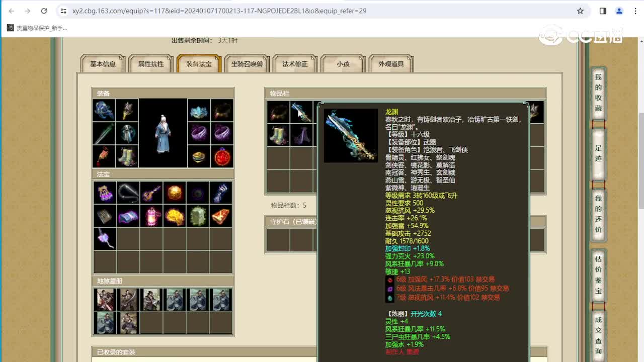Select the orange wedge magic treasure icon
Viewport: 644px width, 362px height.
click(221, 216)
